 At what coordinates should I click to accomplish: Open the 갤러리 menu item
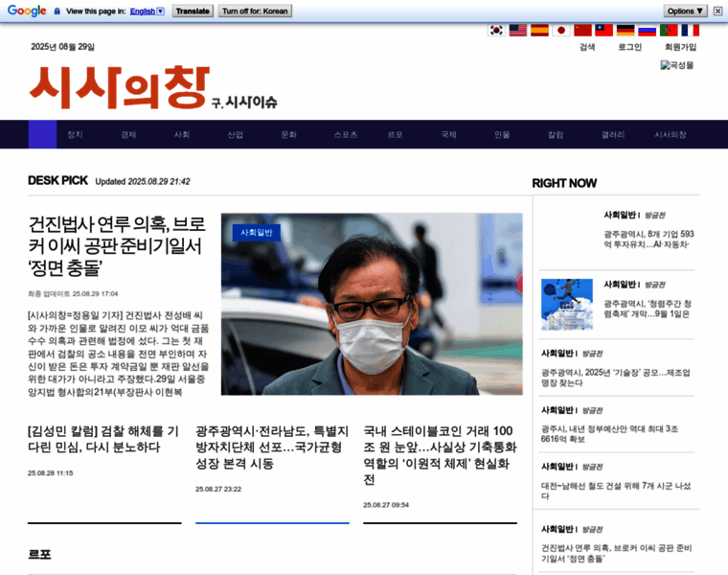coord(613,135)
